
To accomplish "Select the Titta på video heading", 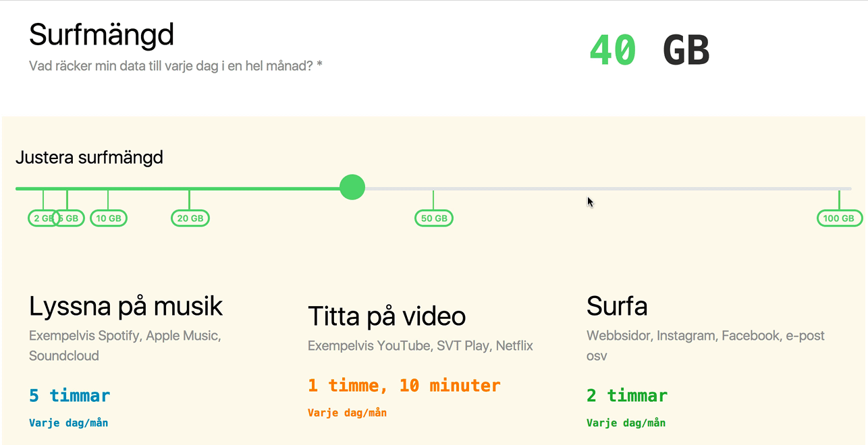I will coord(387,316).
